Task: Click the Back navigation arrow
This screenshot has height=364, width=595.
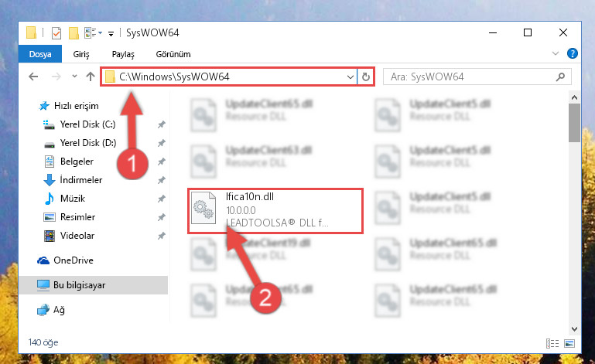Action: pos(33,77)
